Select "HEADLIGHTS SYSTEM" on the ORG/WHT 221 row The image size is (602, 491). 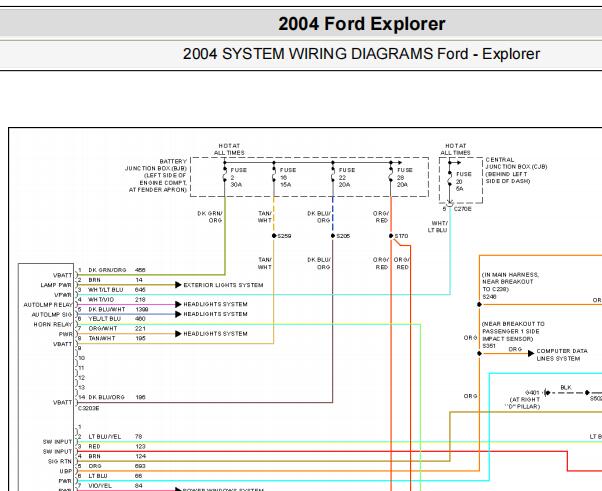pos(215,334)
